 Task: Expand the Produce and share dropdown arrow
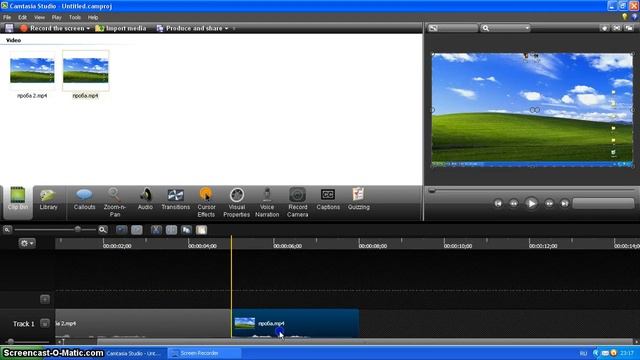(227, 29)
